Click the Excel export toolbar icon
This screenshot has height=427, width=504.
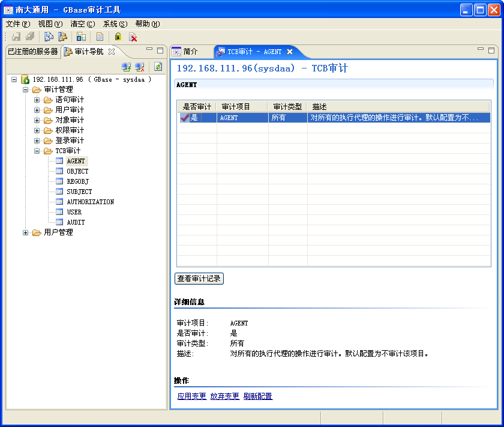pos(80,37)
